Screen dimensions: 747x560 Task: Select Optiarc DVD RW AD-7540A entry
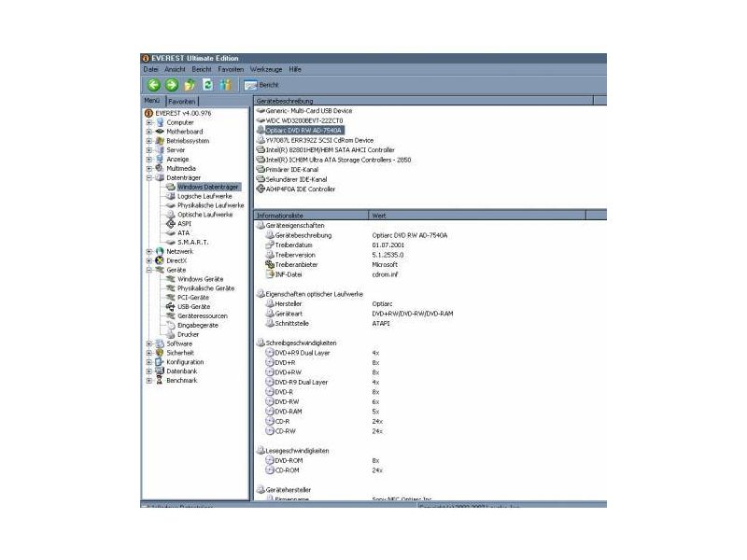click(303, 131)
